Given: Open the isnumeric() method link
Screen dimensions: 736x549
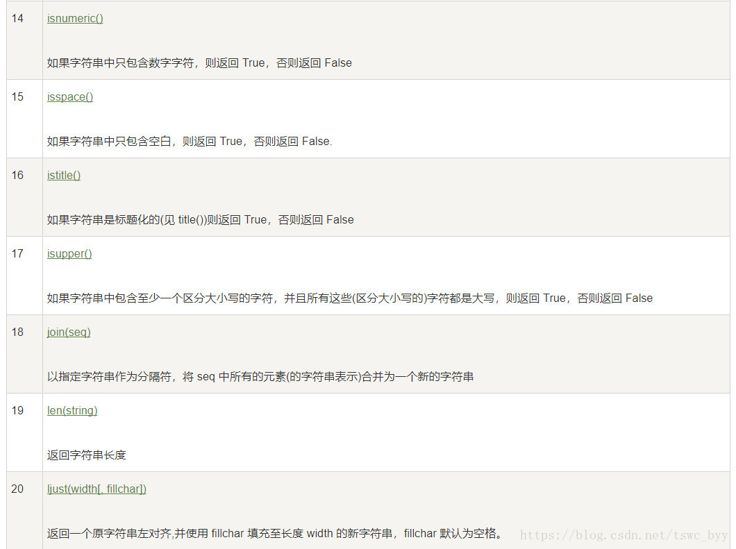Looking at the screenshot, I should pyautogui.click(x=75, y=18).
